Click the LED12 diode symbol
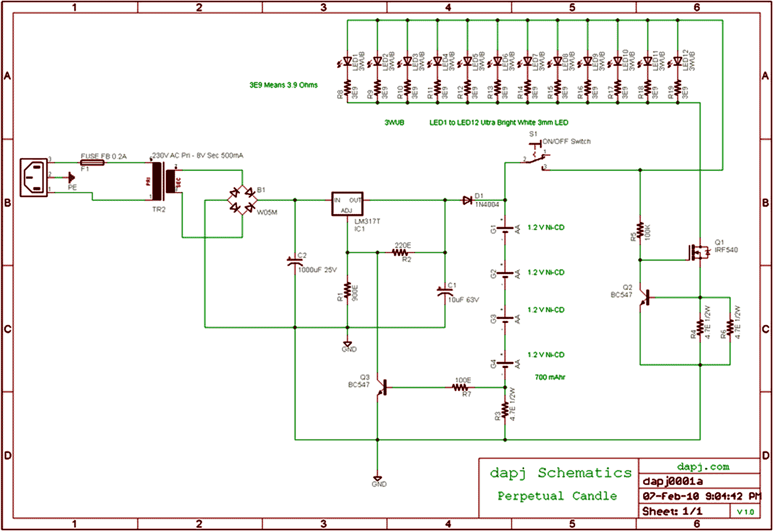The width and height of the screenshot is (773, 532). pyautogui.click(x=675, y=62)
